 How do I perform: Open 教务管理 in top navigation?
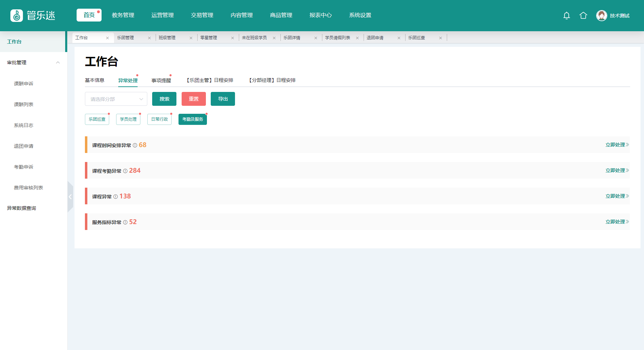[123, 15]
